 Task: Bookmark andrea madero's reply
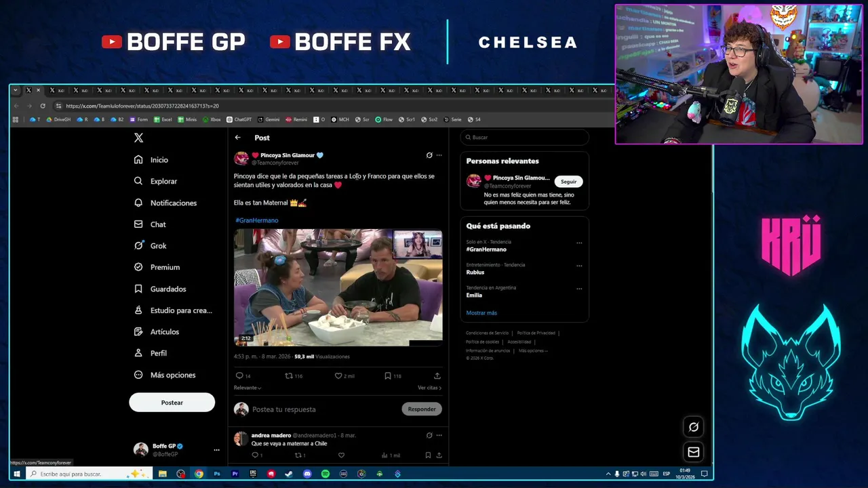[428, 455]
